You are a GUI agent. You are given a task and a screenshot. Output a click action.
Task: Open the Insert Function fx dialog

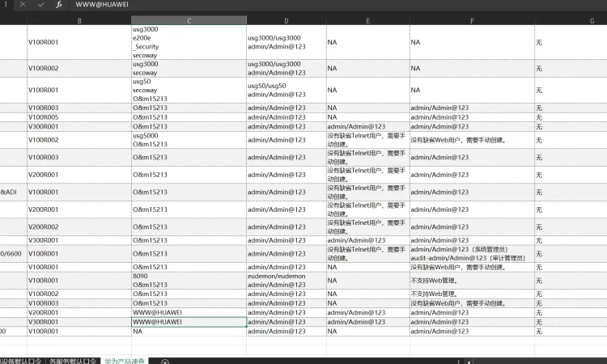pos(59,5)
